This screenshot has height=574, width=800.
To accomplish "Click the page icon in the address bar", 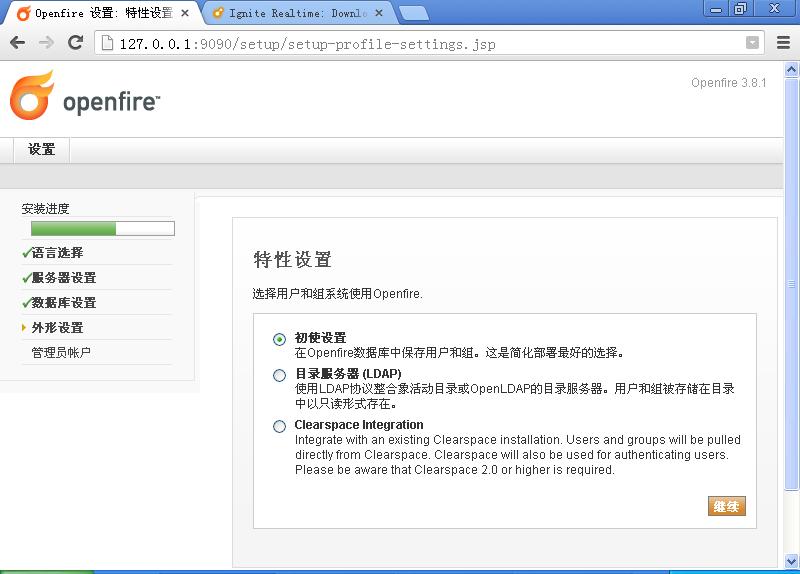I will tap(107, 43).
